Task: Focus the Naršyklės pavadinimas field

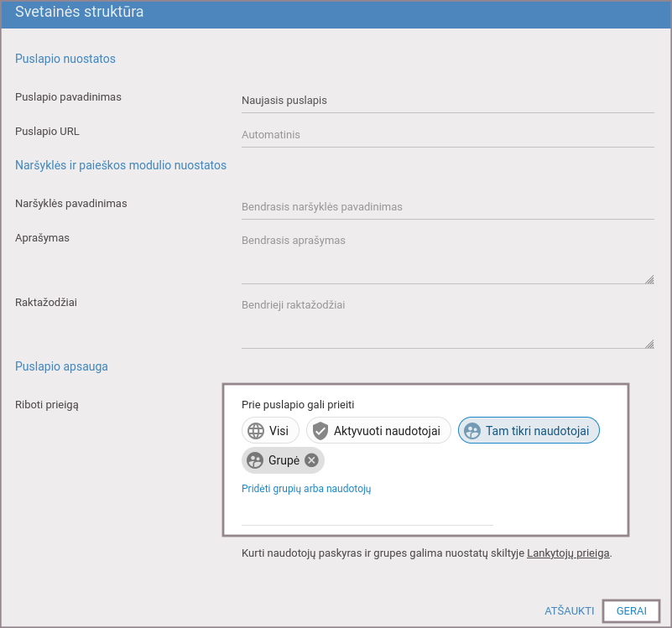Action: [x=447, y=207]
